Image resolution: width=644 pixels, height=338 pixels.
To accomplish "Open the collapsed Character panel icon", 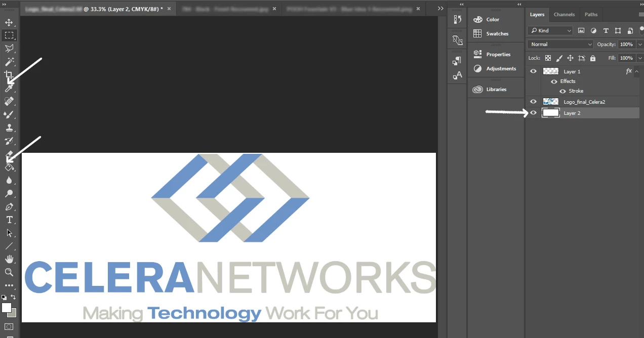I will coord(457,75).
